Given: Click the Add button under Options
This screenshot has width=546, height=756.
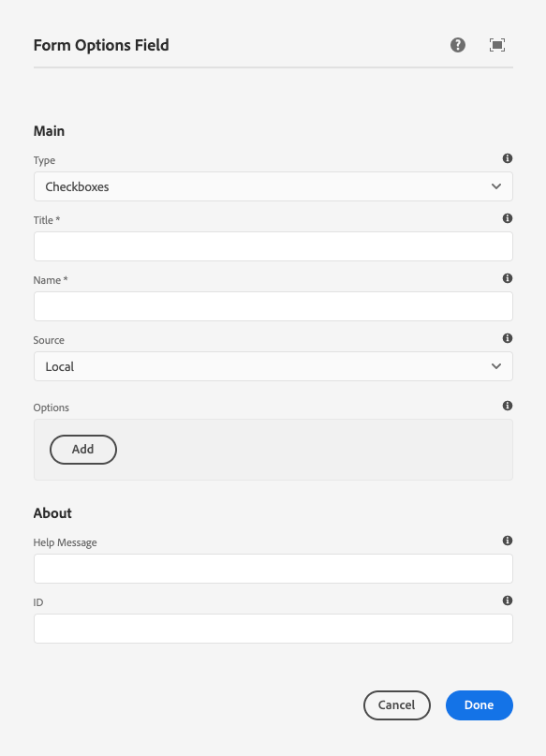Looking at the screenshot, I should click(82, 450).
